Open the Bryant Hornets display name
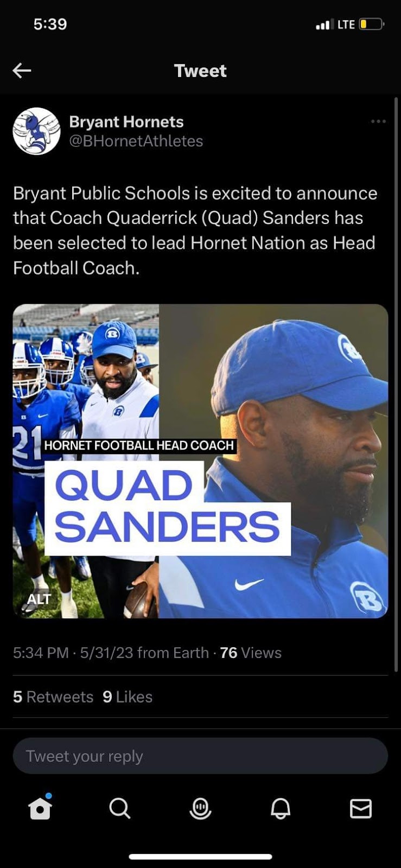Screen dimensions: 401x868 pos(126,122)
